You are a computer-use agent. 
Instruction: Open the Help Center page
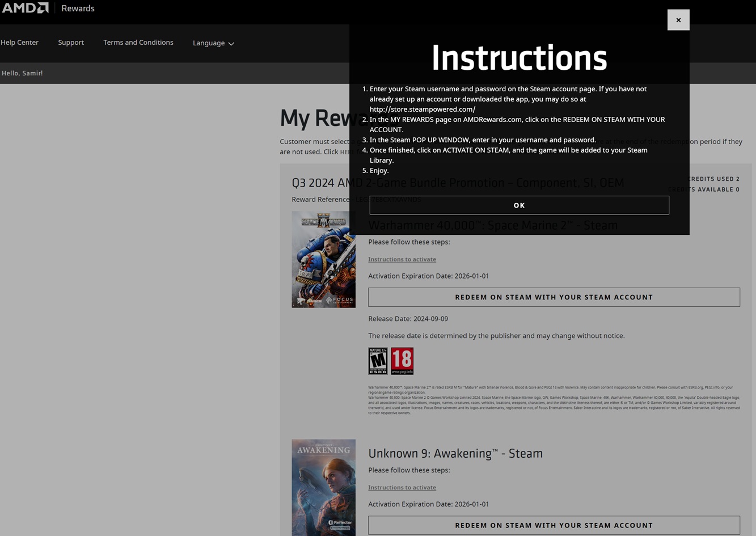pos(19,43)
